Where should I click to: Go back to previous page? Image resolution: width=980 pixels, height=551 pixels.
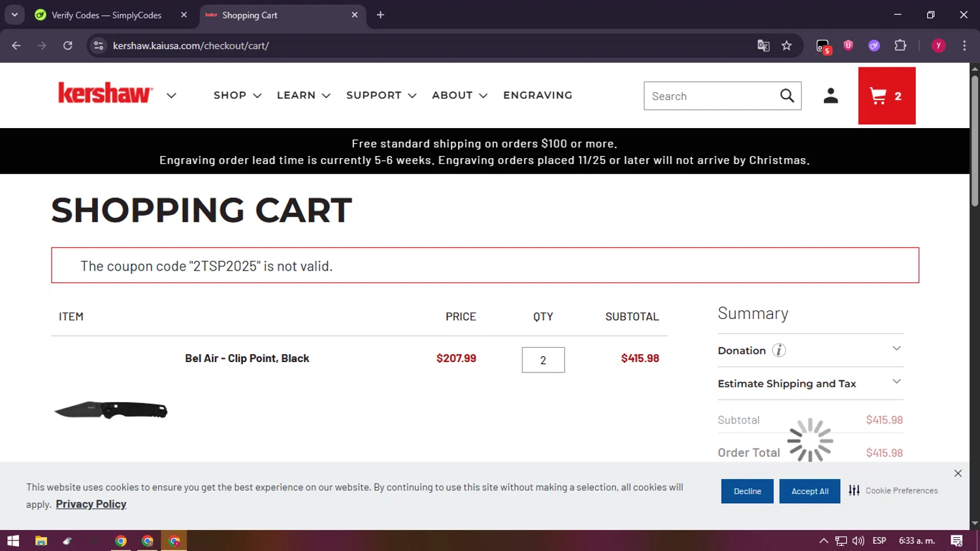(16, 46)
